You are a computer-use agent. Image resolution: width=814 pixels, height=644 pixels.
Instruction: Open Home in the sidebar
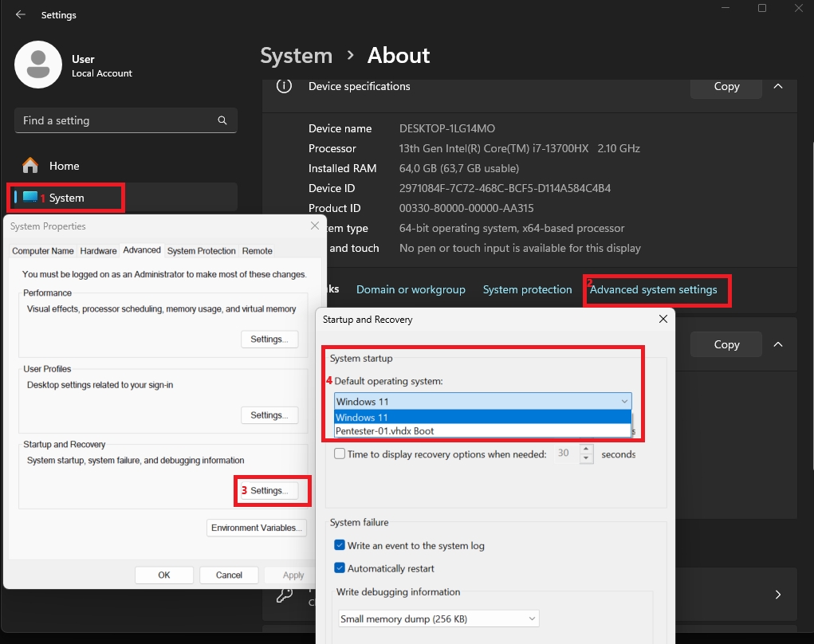(64, 166)
